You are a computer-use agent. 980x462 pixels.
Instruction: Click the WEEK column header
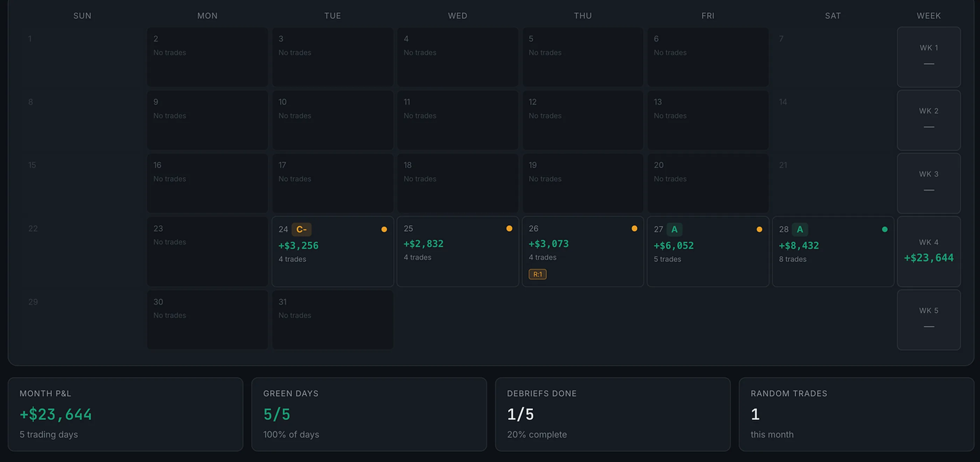coord(929,16)
